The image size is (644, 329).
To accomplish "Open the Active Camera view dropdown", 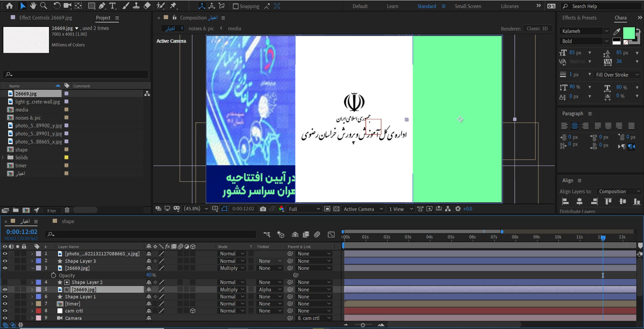I will coord(363,209).
